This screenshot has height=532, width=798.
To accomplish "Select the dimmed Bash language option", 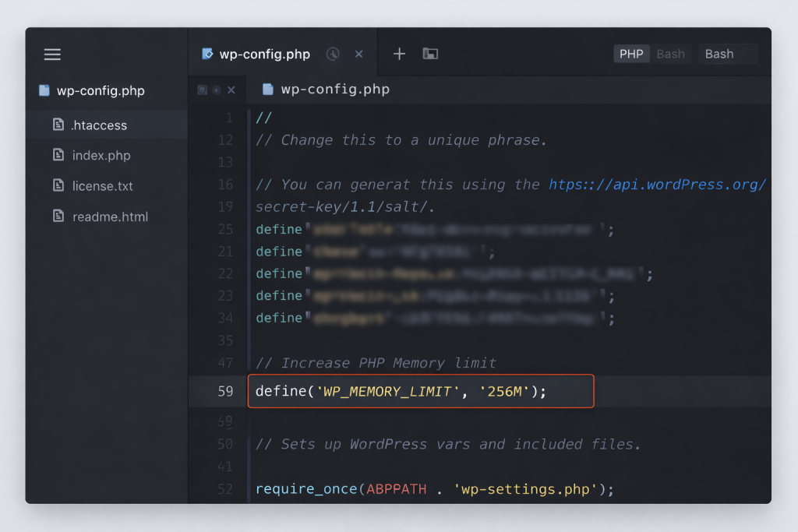I will point(670,54).
